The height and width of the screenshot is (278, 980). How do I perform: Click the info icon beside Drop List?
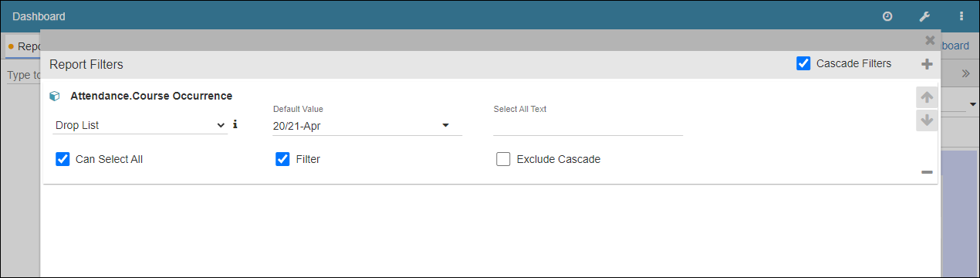tap(235, 124)
